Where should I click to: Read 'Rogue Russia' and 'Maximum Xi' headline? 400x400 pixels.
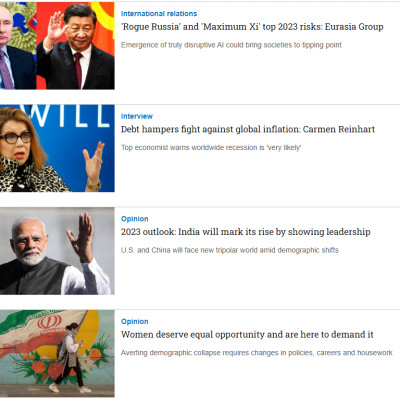(252, 27)
